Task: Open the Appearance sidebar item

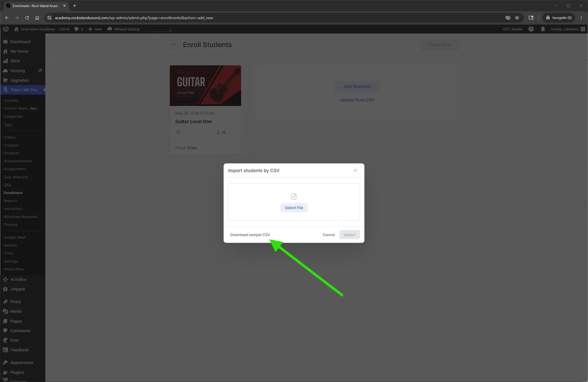Action: (x=21, y=363)
